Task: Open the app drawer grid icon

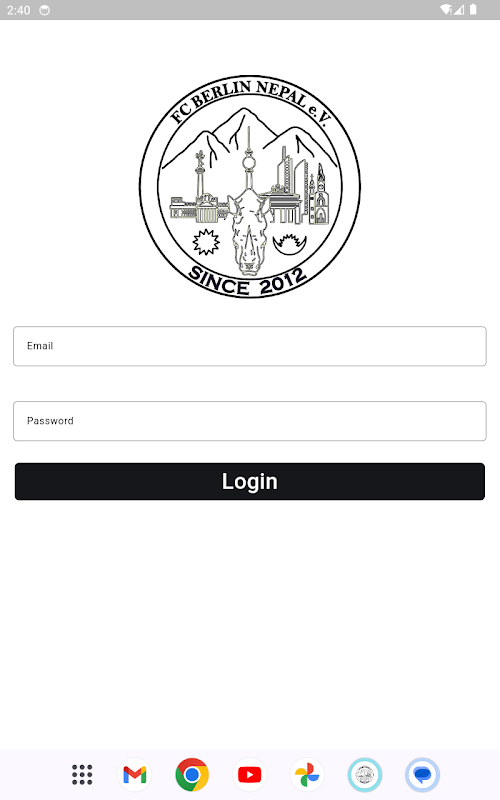Action: tap(82, 774)
